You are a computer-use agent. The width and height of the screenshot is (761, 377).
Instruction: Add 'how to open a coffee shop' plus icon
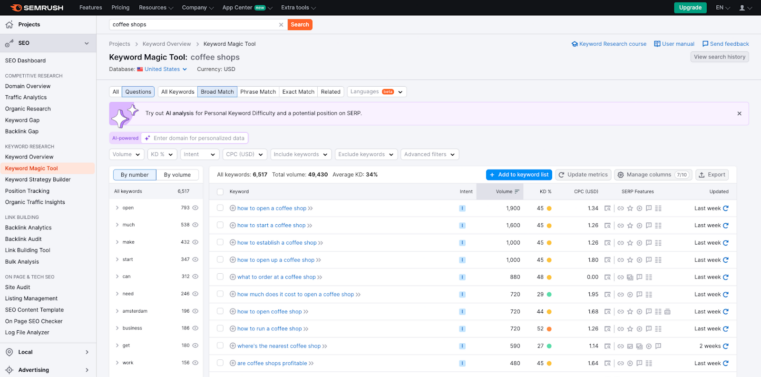tap(232, 208)
